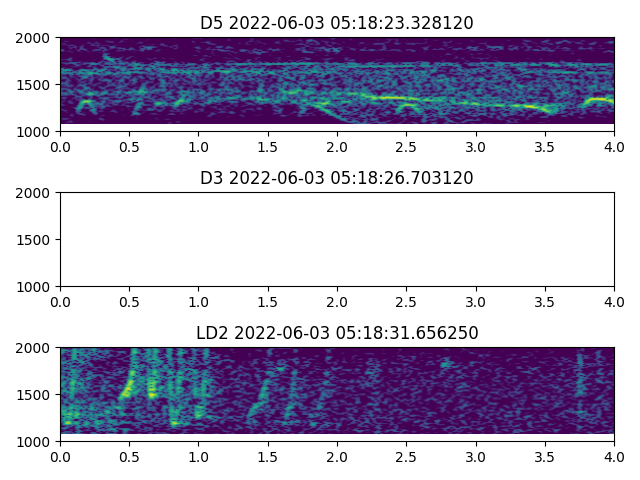
Task: Click the 1500 y-axis label of D5 plot
Action: 36,85
